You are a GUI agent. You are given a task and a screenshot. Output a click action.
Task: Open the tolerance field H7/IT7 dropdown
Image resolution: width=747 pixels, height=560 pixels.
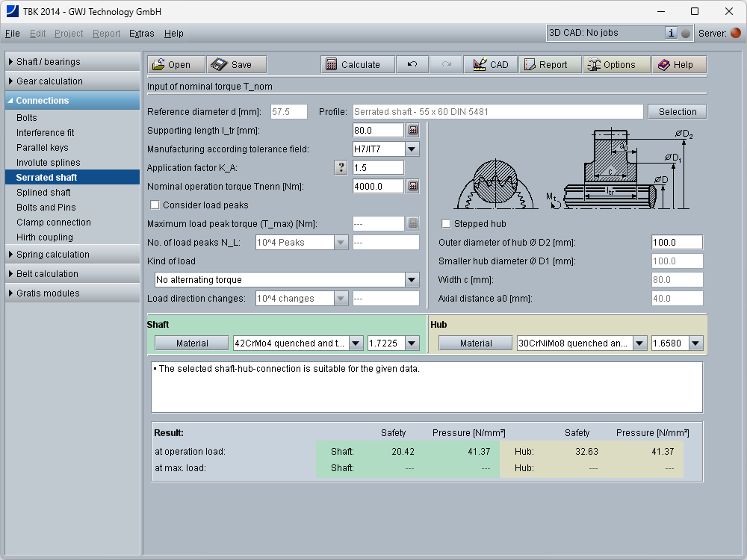pyautogui.click(x=412, y=149)
